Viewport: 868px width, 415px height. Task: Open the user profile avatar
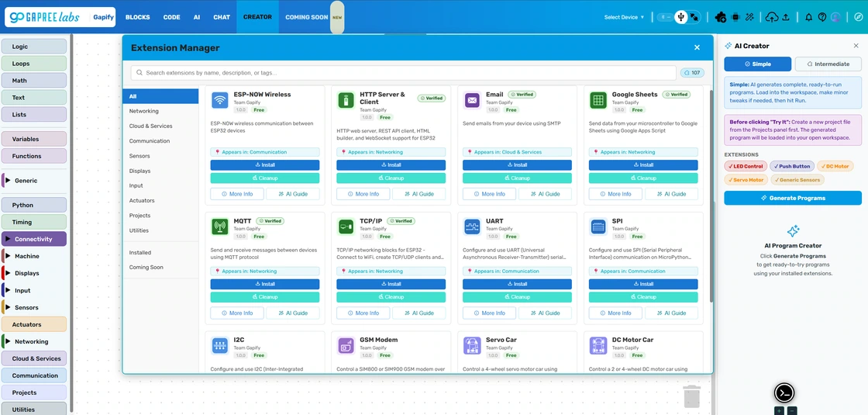[836, 17]
